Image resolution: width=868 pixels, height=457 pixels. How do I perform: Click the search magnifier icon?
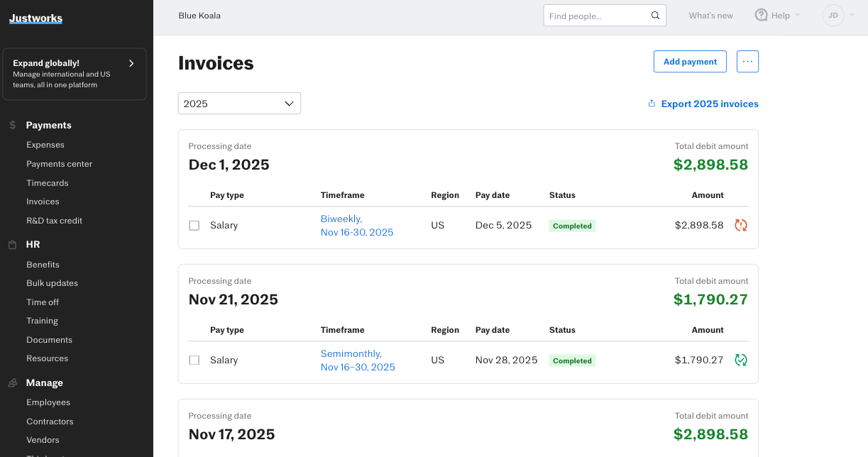point(655,16)
